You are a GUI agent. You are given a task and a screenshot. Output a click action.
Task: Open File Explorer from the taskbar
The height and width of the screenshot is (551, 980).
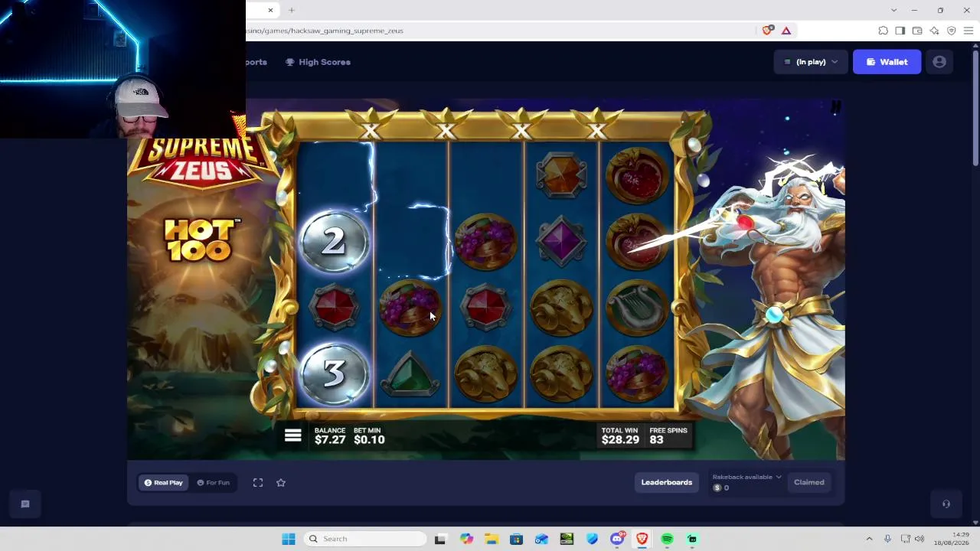tap(492, 539)
